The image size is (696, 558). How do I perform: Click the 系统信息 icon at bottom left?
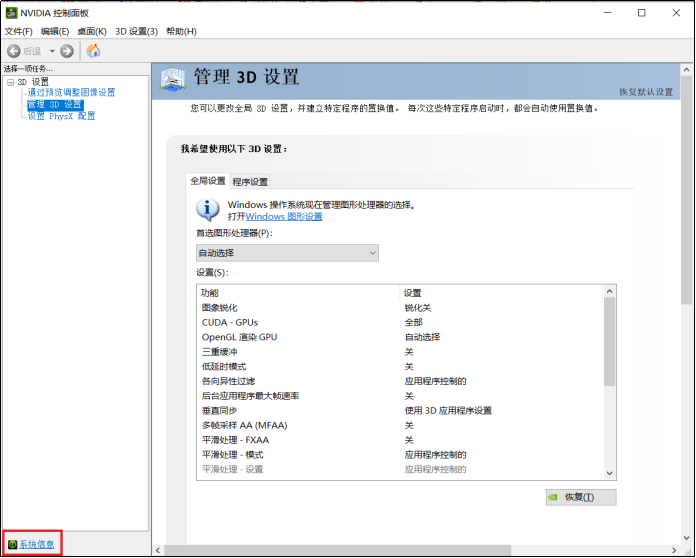pos(12,544)
